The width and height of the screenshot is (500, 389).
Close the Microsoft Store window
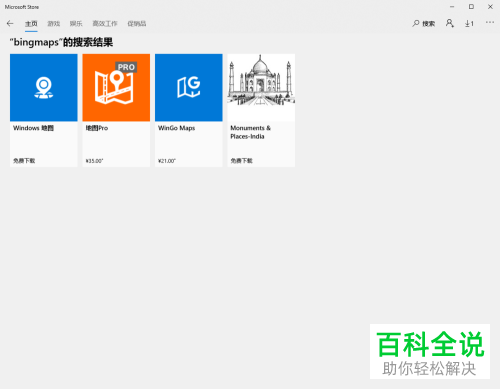tap(490, 7)
